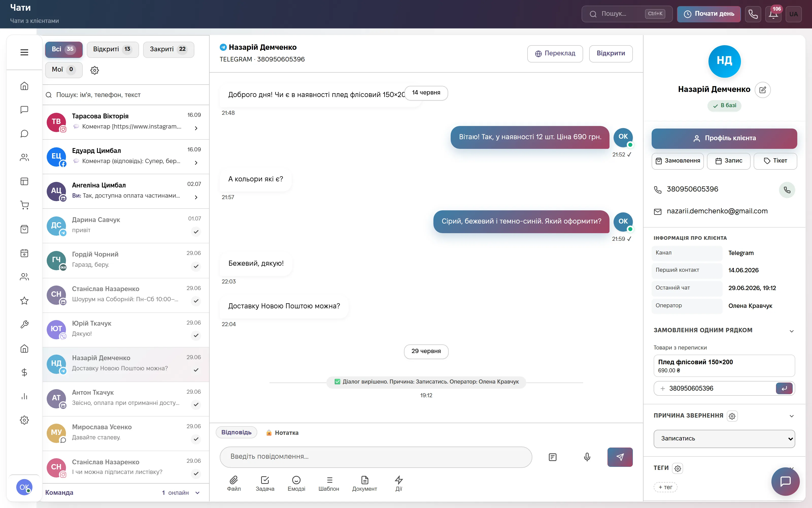The width and height of the screenshot is (812, 508).
Task: Open the hamburger menu in the sidebar
Action: 24,52
